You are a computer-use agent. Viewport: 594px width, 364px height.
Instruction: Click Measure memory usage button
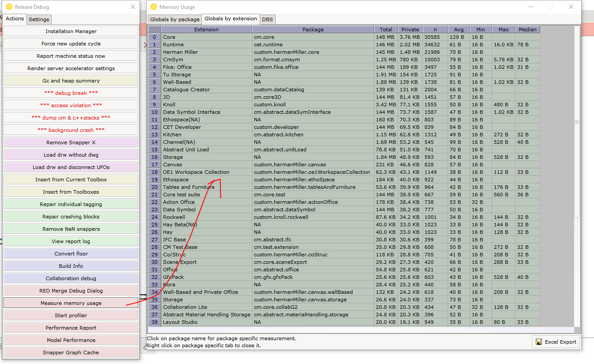click(71, 303)
